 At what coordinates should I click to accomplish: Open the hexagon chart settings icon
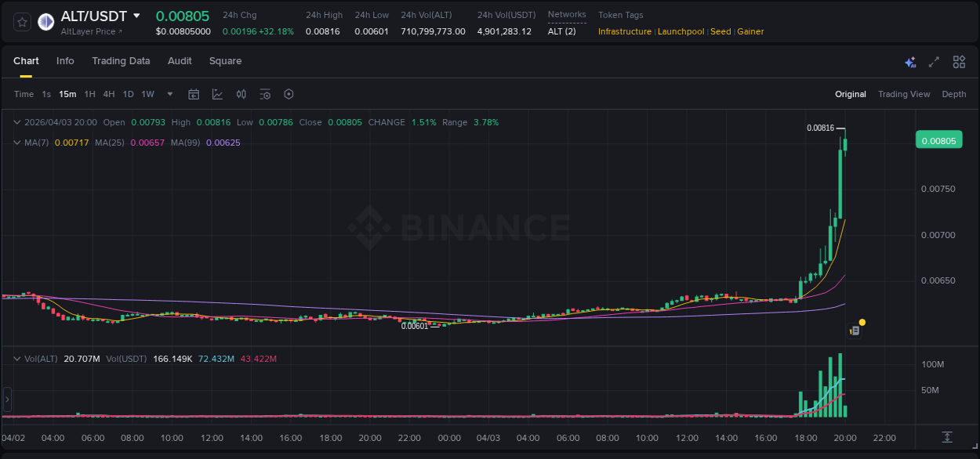[289, 94]
